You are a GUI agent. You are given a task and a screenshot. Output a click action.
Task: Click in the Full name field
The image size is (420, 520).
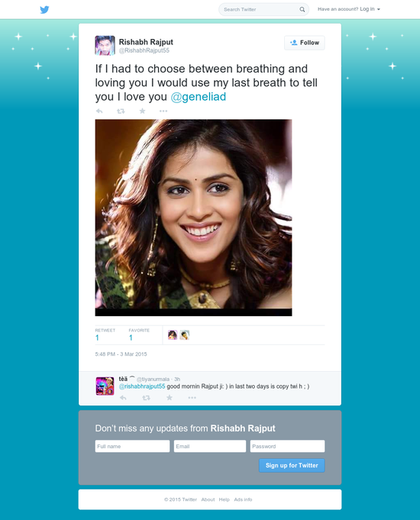pyautogui.click(x=132, y=446)
